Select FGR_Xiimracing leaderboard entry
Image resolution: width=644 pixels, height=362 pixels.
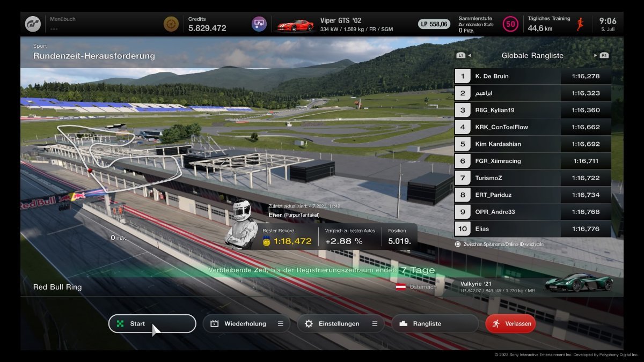pyautogui.click(x=532, y=161)
